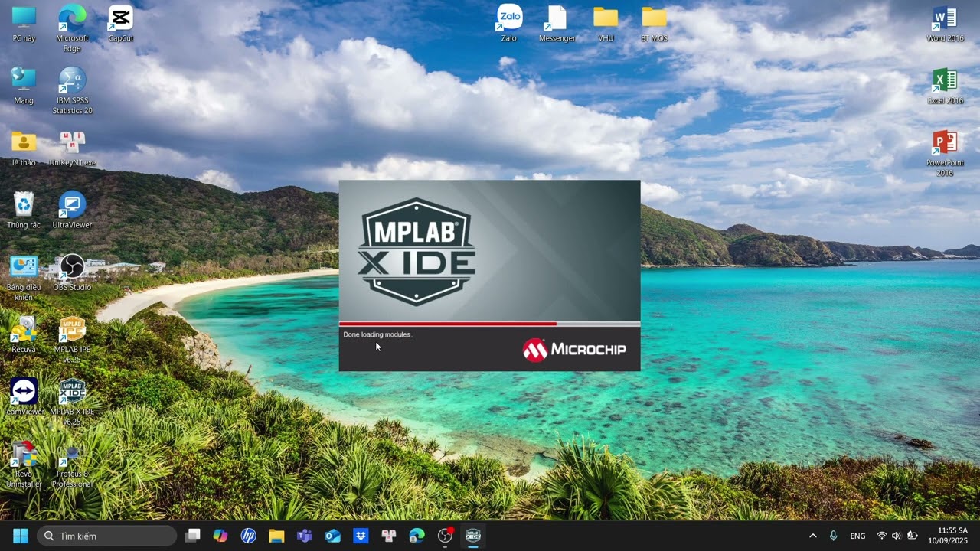Click the 'Done loading modules.' status text
Viewport: 980px width, 551px height.
377,334
